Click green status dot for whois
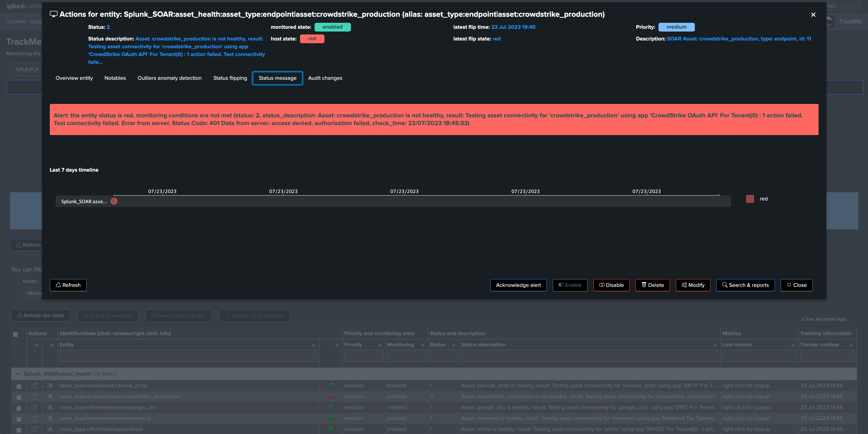868x434 pixels. [331, 429]
